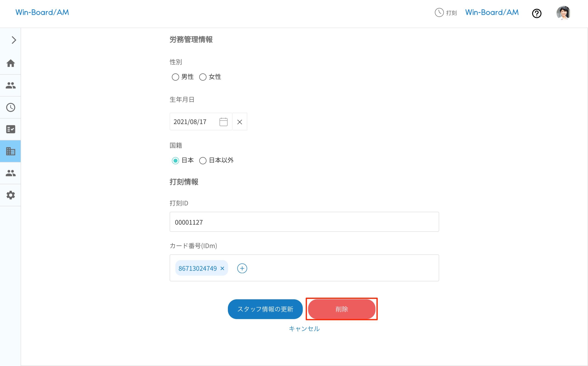Select the group management icon in the sidebar
The width and height of the screenshot is (588, 366).
10,173
